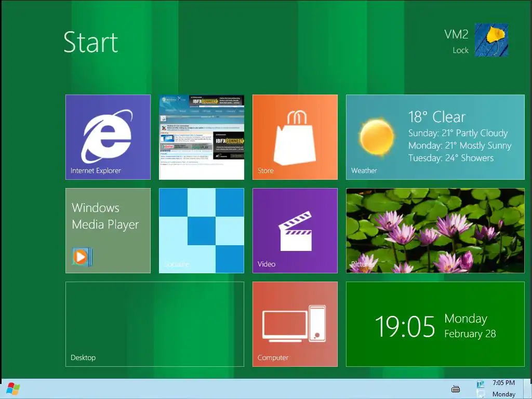Open the Weather tile
Viewport: 532px width, 399px height.
(x=435, y=137)
